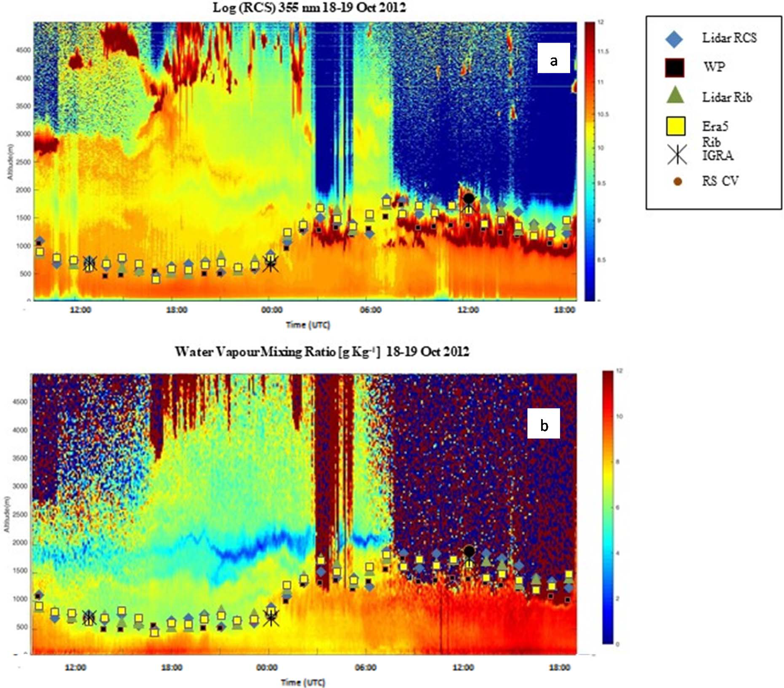Click the asterisk Rib IGRA legend icon
This screenshot has height=688, width=784.
click(677, 155)
